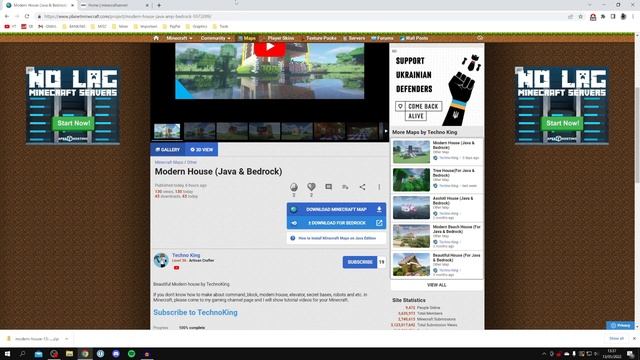The height and width of the screenshot is (360, 640).
Task: Open Techno King profile name link
Action: [x=186, y=255]
